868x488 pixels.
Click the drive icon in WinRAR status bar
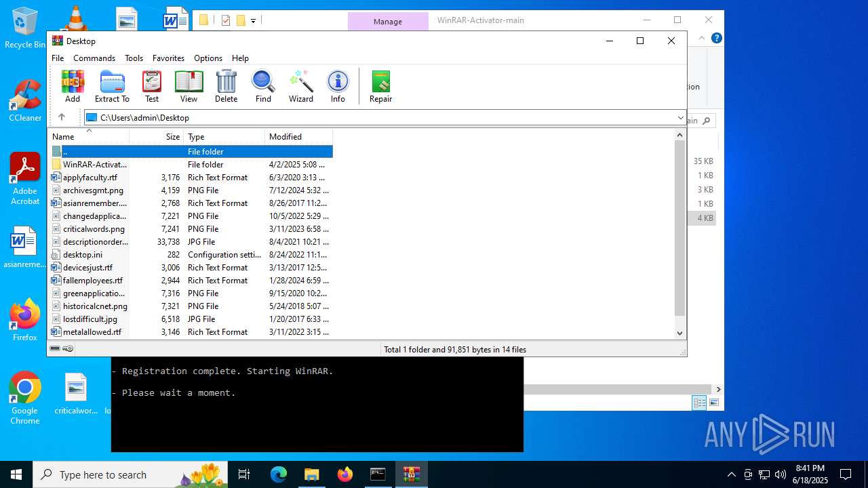tap(55, 349)
